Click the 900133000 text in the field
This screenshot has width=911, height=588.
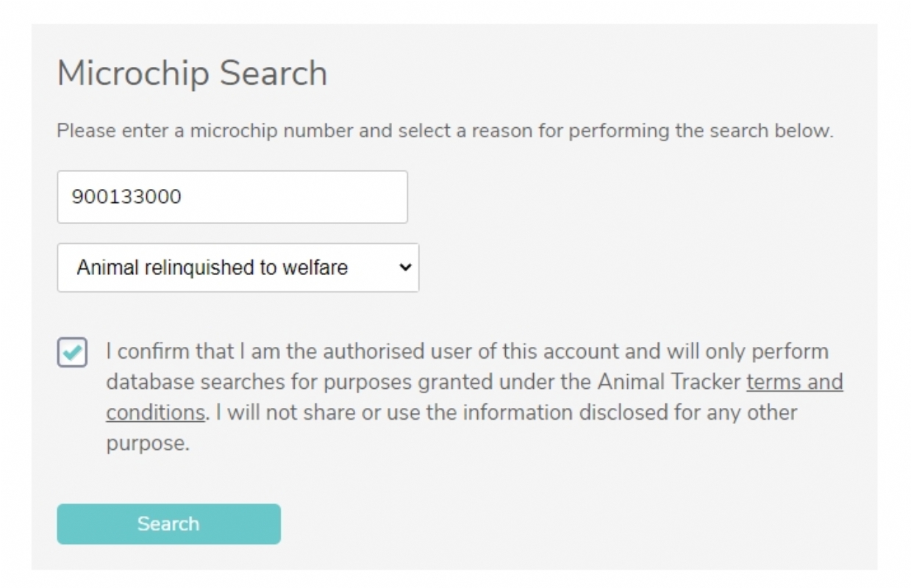[126, 197]
